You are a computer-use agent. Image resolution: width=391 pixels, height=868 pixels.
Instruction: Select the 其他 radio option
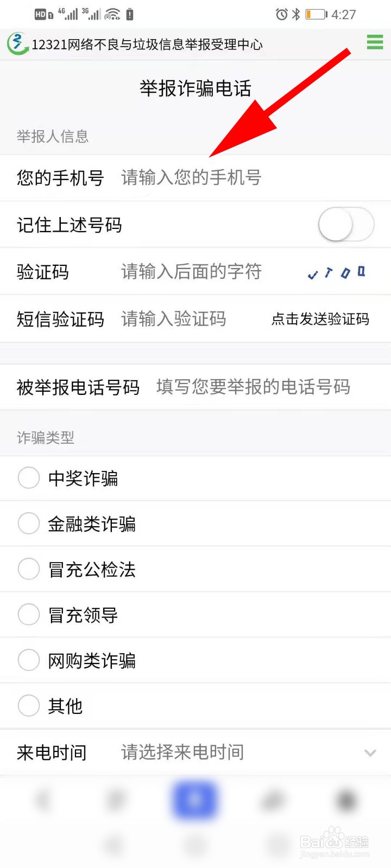point(29,706)
